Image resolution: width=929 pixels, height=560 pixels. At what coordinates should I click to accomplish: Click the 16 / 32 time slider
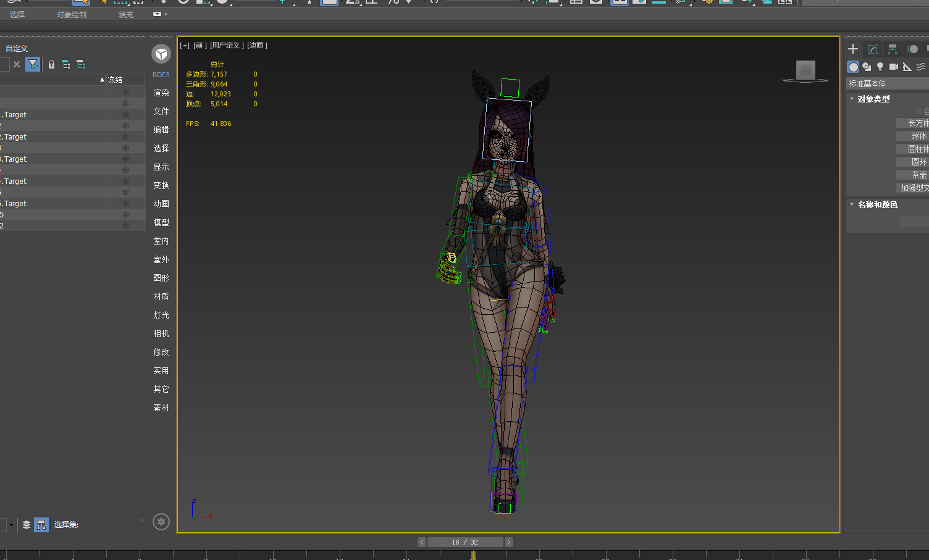(x=465, y=542)
